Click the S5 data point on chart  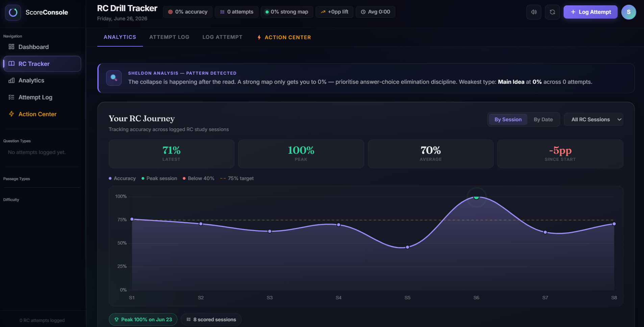tap(407, 247)
